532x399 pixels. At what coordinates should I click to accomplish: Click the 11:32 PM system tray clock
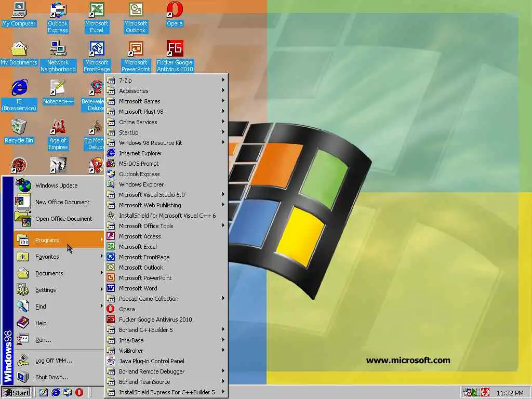coord(510,393)
